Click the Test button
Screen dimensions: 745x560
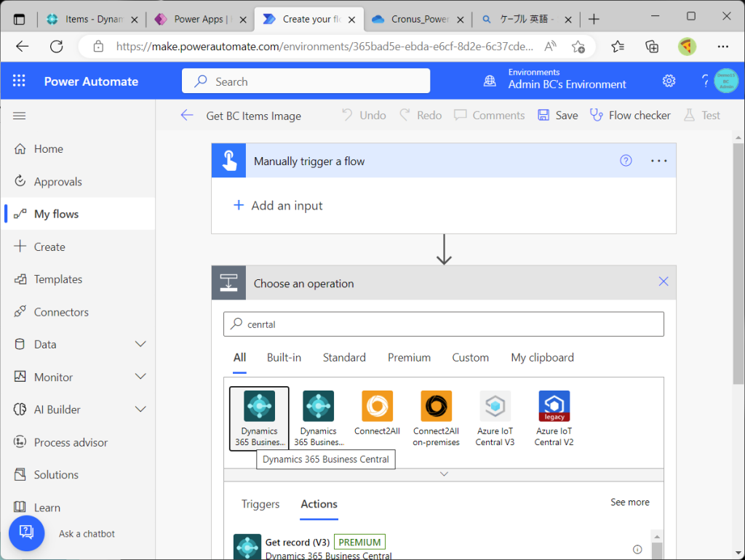(x=702, y=116)
